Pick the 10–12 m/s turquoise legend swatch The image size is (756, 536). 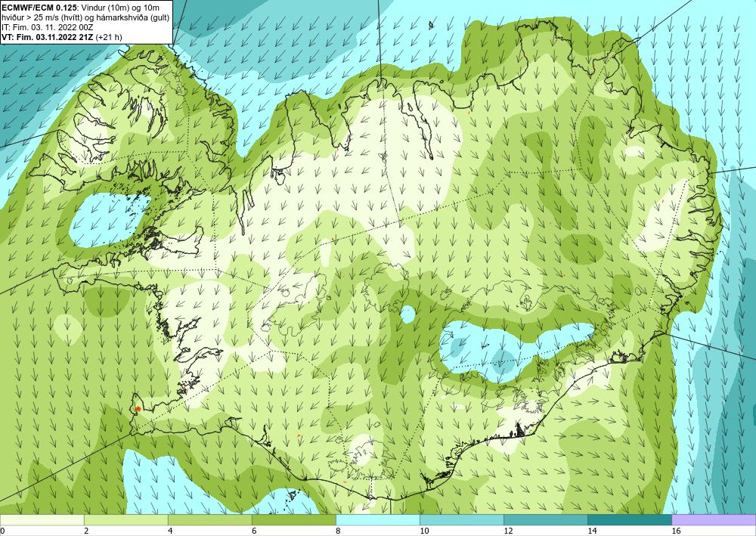461,519
